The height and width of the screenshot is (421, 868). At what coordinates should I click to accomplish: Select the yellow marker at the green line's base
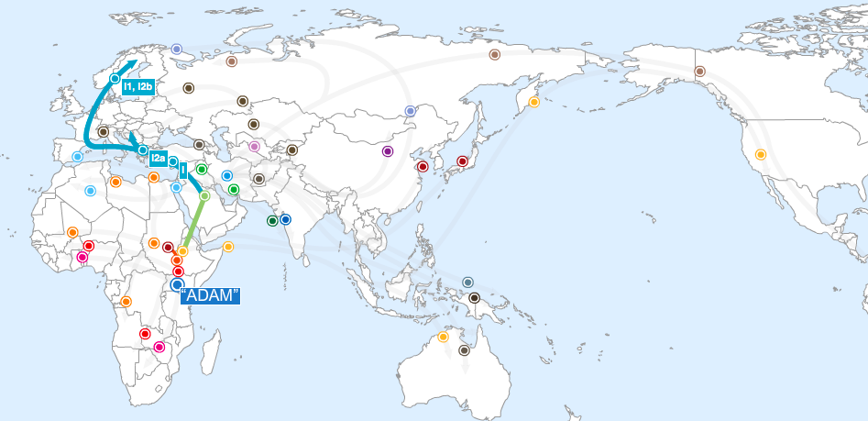click(182, 251)
